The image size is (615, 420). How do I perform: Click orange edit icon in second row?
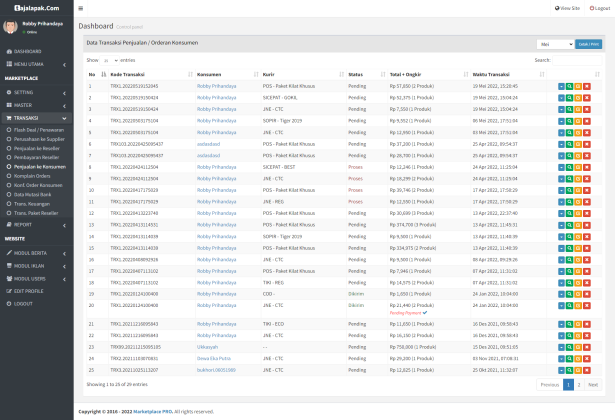click(x=578, y=97)
